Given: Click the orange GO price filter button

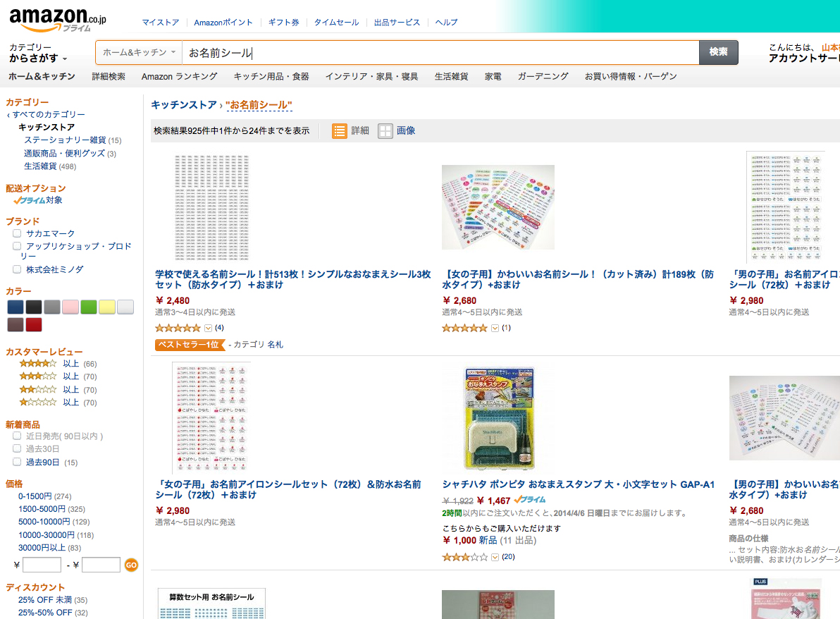Looking at the screenshot, I should [131, 565].
